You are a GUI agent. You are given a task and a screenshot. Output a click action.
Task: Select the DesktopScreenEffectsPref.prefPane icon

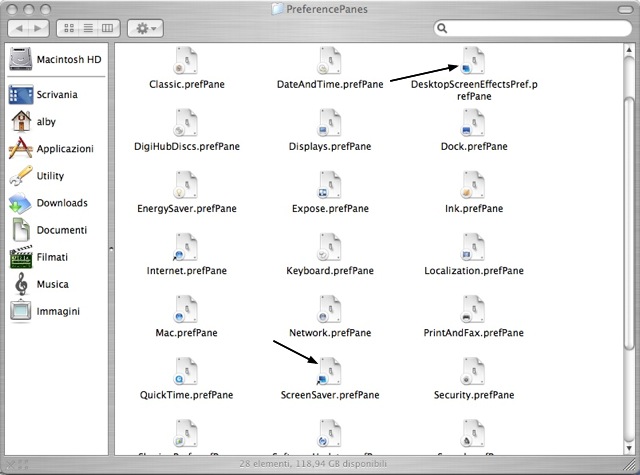pyautogui.click(x=473, y=60)
